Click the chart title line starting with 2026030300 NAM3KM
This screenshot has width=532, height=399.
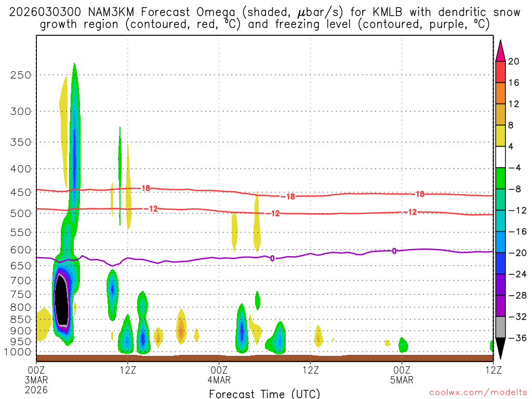264,12
